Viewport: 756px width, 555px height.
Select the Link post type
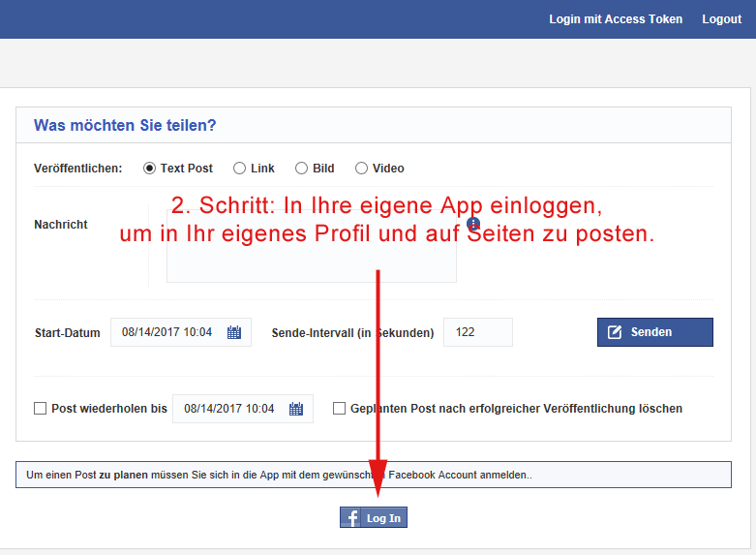240,169
